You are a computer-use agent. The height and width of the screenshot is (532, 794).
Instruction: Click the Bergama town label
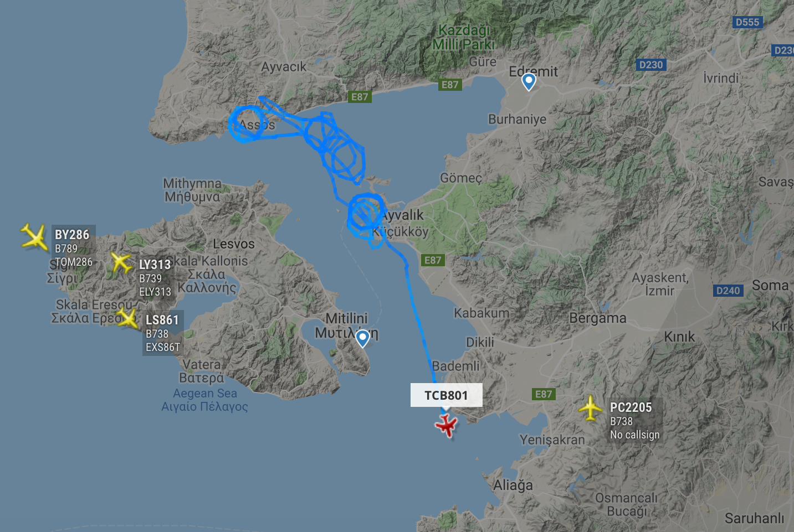click(598, 318)
